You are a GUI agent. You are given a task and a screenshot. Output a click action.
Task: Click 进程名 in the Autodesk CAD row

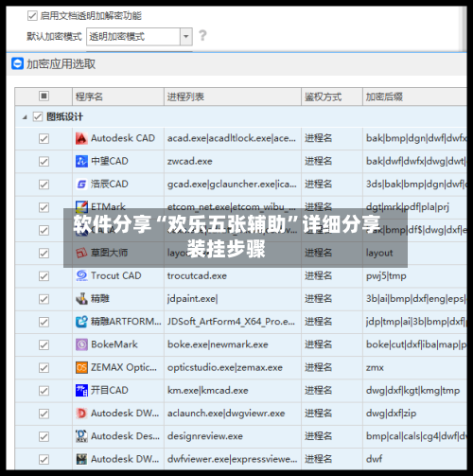(318, 138)
